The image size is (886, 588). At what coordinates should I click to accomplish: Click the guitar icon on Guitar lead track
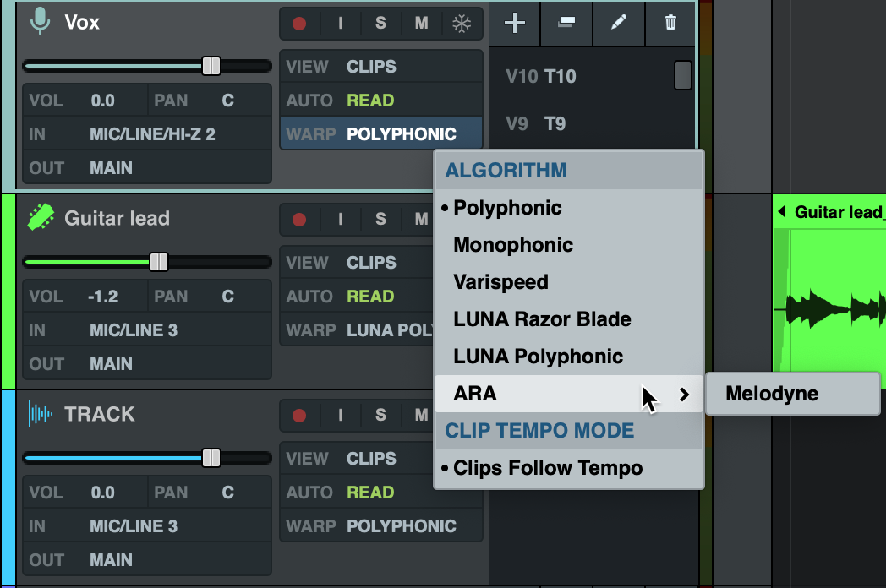point(41,217)
